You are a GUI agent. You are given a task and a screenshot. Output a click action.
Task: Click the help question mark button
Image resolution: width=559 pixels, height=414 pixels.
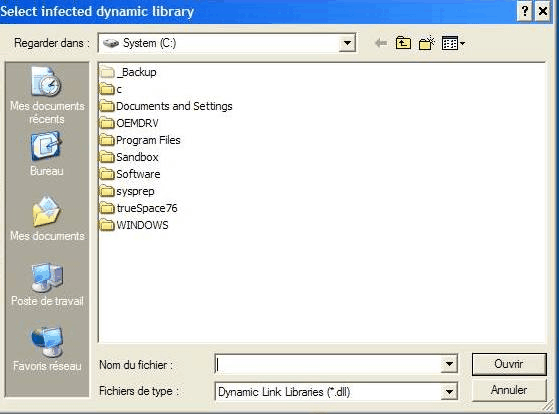(x=524, y=11)
